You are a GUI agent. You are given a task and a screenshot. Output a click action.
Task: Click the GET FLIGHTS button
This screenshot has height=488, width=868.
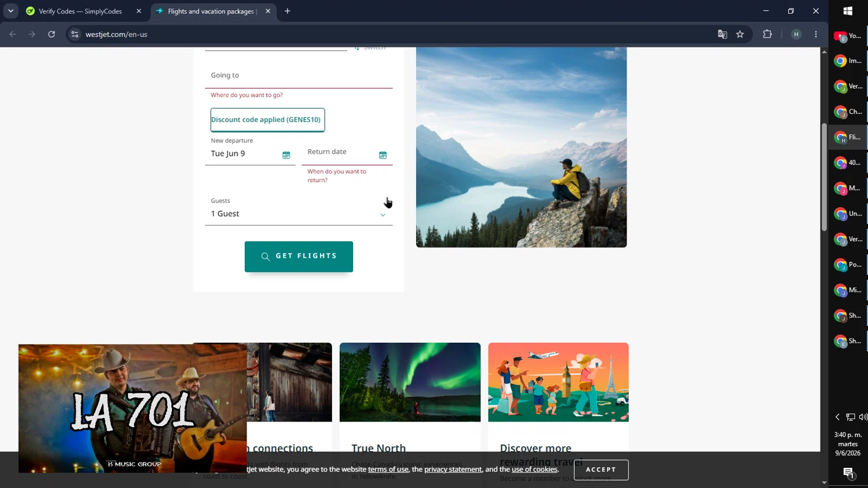(x=299, y=257)
